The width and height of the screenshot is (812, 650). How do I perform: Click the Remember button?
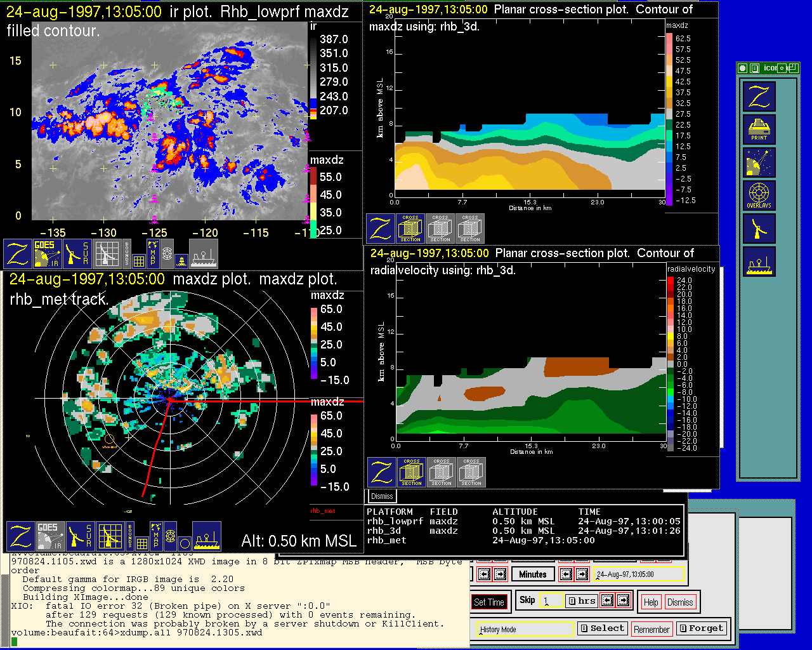[x=652, y=629]
